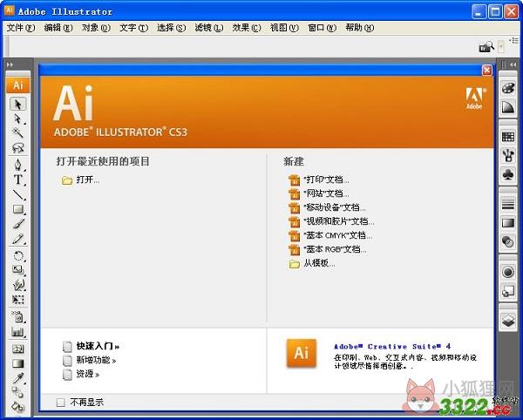This screenshot has height=420, width=523.
Task: Open the 文字(T) menu
Action: tap(133, 28)
